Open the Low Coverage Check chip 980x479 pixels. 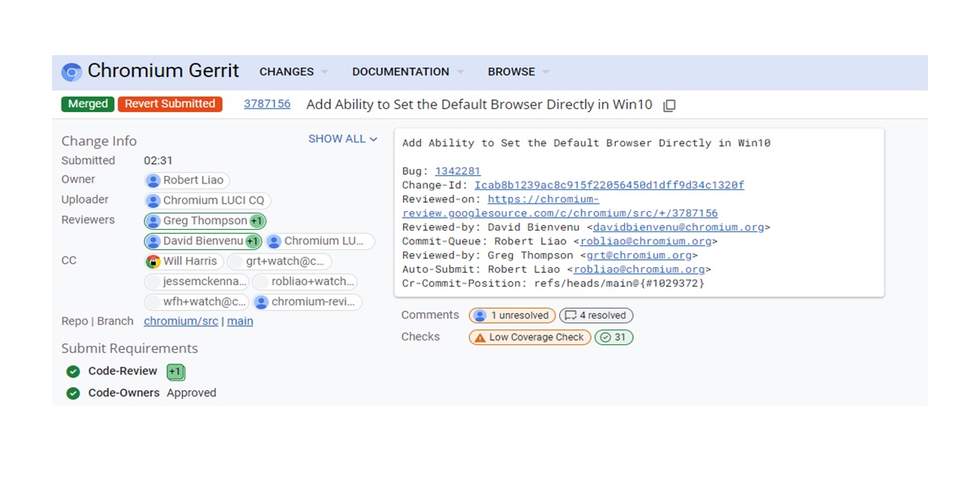(530, 338)
